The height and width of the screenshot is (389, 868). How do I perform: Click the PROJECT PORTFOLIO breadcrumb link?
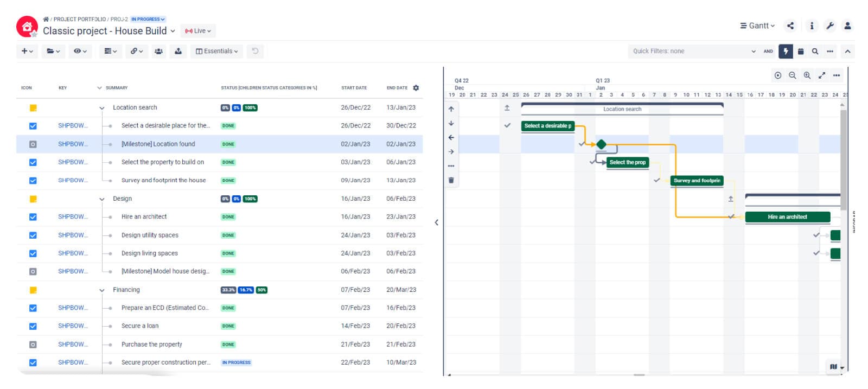[80, 19]
